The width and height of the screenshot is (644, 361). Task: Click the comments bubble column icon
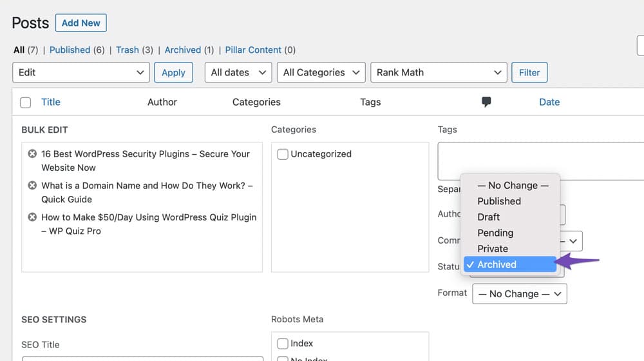(486, 102)
